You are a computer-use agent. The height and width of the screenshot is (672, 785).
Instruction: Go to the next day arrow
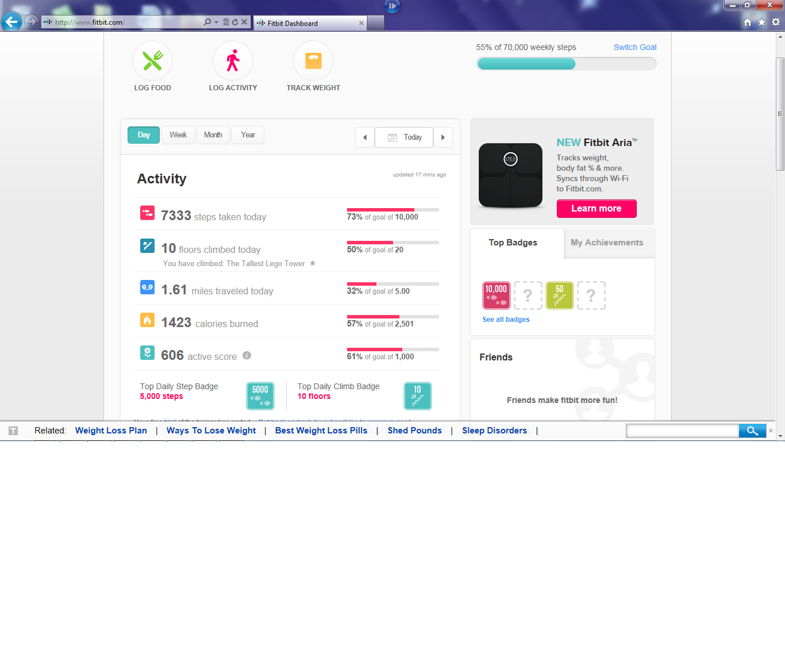pyautogui.click(x=443, y=137)
